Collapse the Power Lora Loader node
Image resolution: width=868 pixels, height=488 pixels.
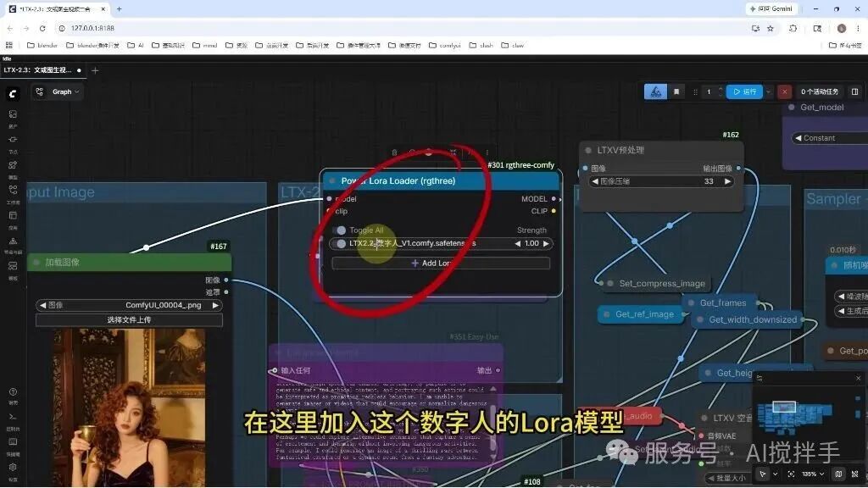tap(332, 181)
